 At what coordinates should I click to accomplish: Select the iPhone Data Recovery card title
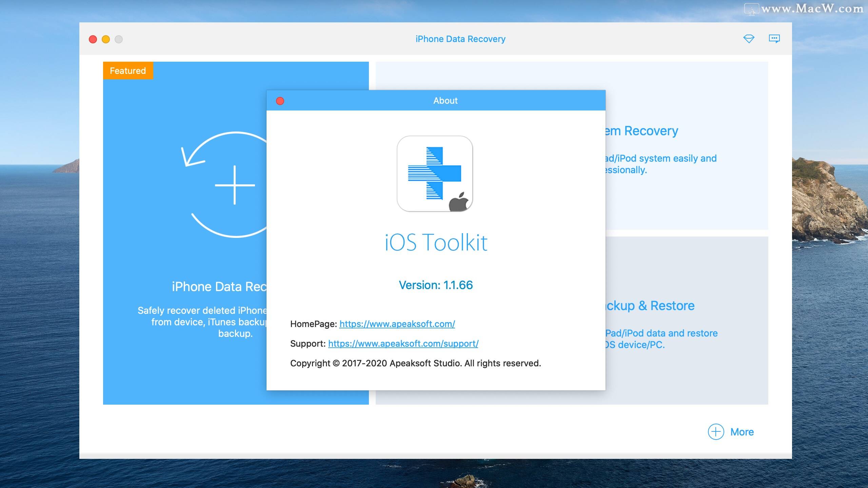coord(219,287)
